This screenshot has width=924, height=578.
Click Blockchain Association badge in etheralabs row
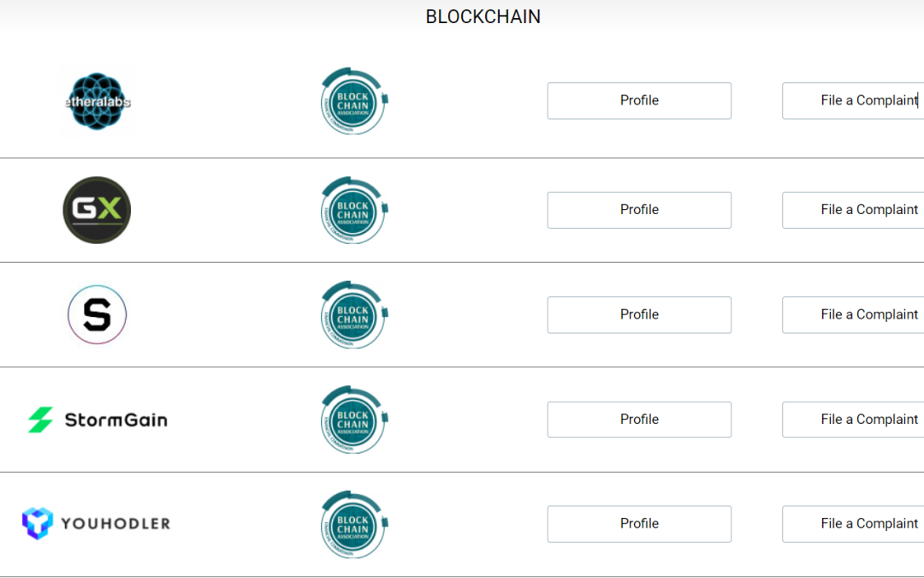[353, 101]
